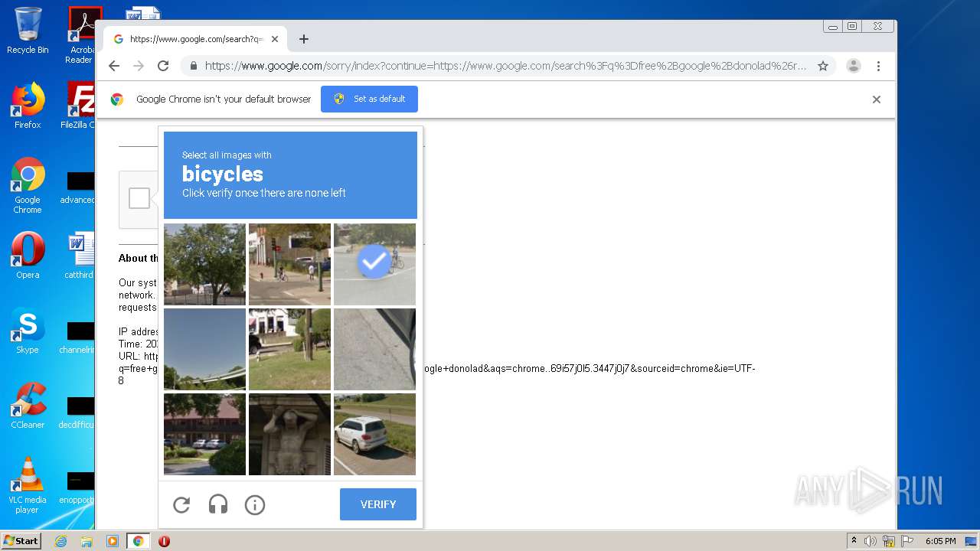The image size is (980, 551).
Task: Launch Opera from desktop
Action: [28, 255]
